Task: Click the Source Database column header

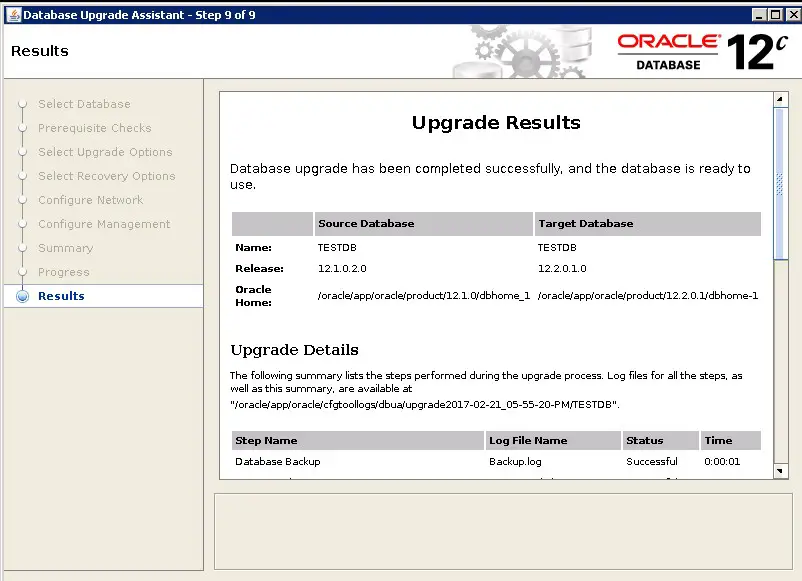Action: [x=424, y=224]
